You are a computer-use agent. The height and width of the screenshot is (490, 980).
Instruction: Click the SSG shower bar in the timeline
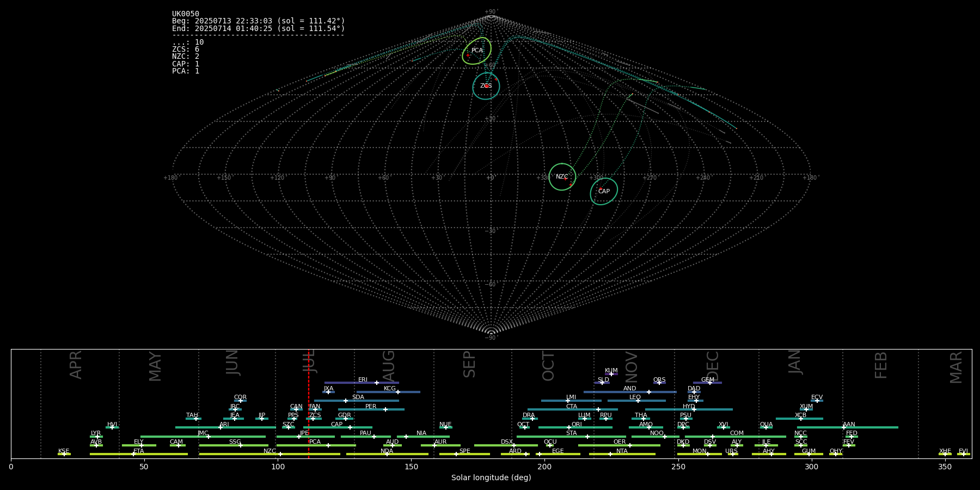pos(234,445)
